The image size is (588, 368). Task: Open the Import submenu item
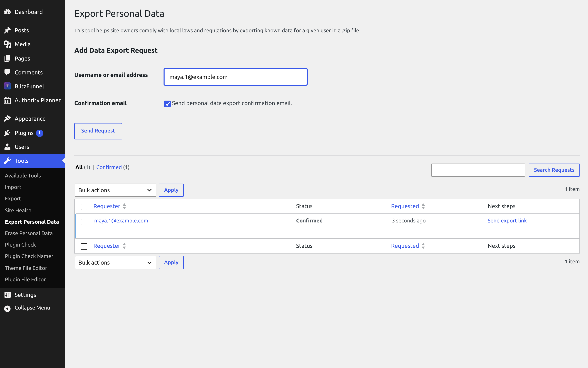[x=13, y=187]
